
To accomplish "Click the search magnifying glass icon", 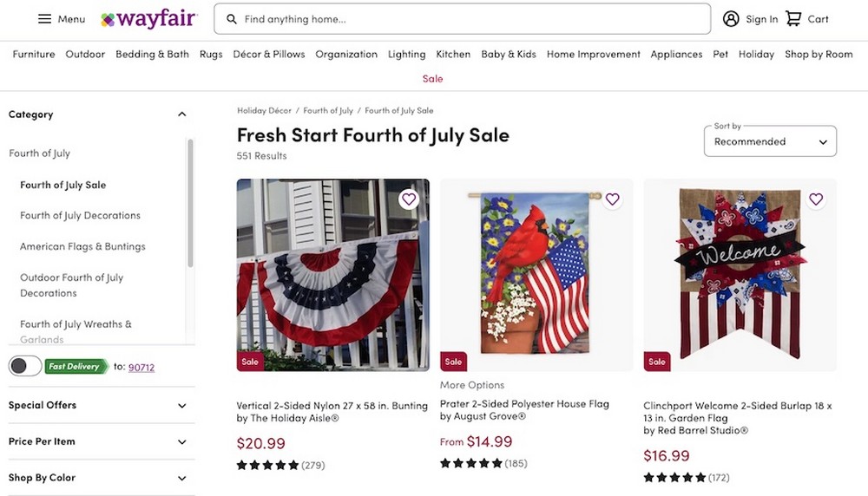I will 232,19.
